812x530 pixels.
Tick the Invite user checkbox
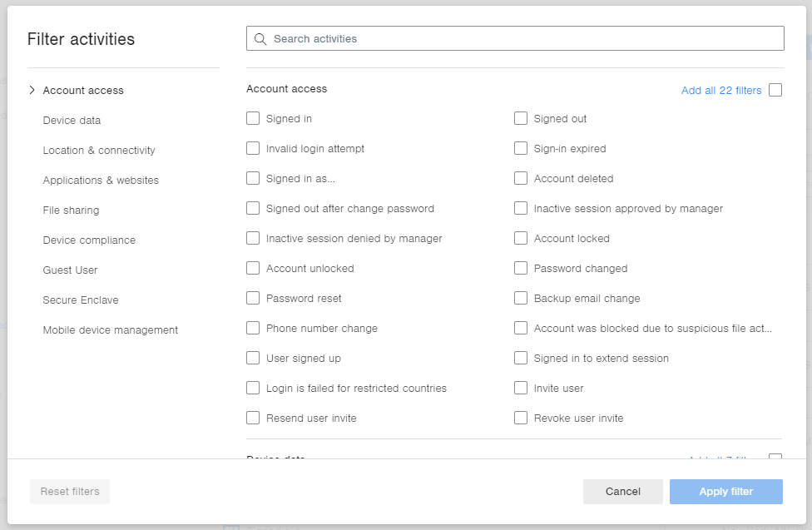[521, 388]
